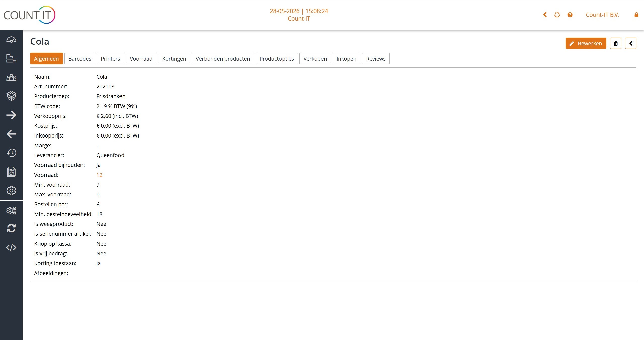This screenshot has height=340, width=644.
Task: Click the orange lock icon in header
Action: tap(636, 15)
